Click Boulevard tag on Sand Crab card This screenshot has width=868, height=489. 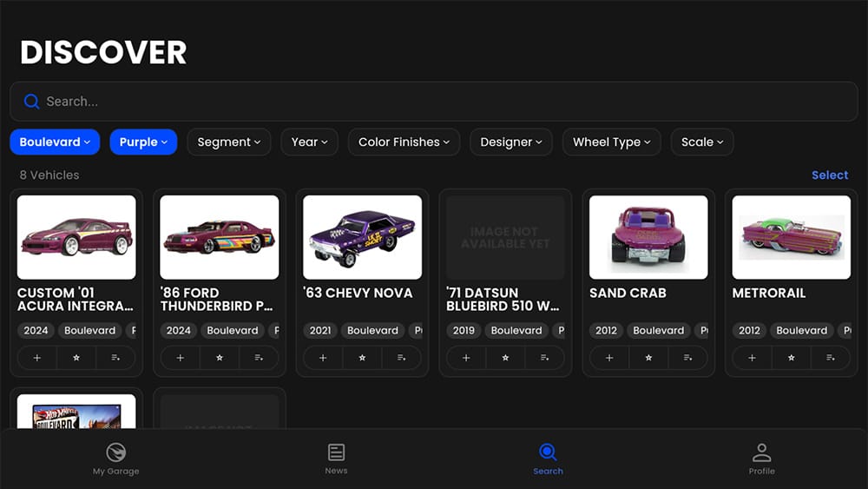[x=658, y=331]
